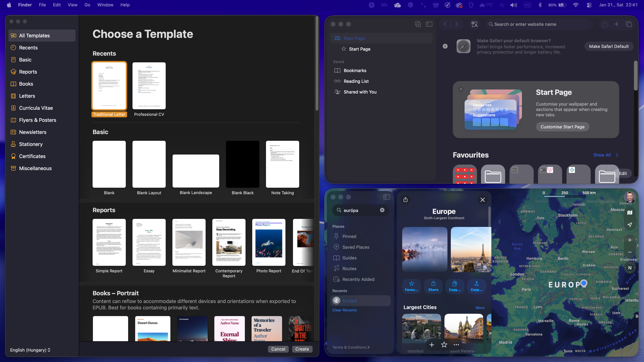Select the Traditional Letter template thumbnail

click(109, 86)
